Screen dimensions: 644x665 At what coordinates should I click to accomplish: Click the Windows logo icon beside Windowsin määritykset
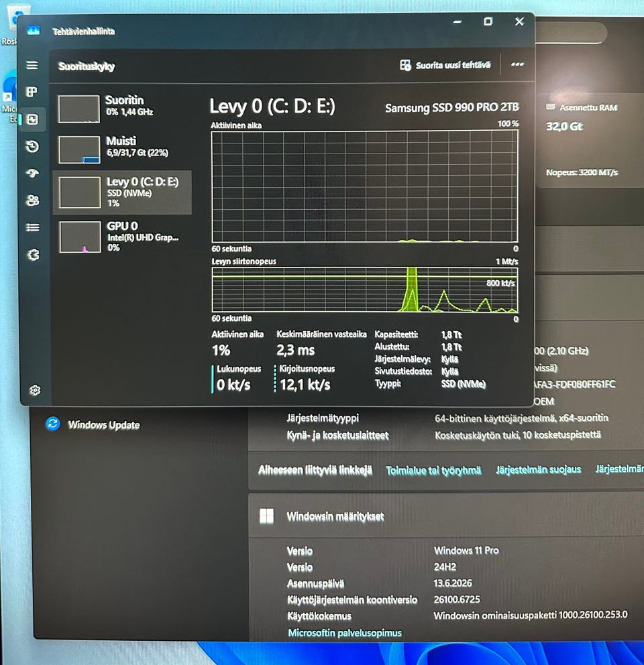click(266, 516)
